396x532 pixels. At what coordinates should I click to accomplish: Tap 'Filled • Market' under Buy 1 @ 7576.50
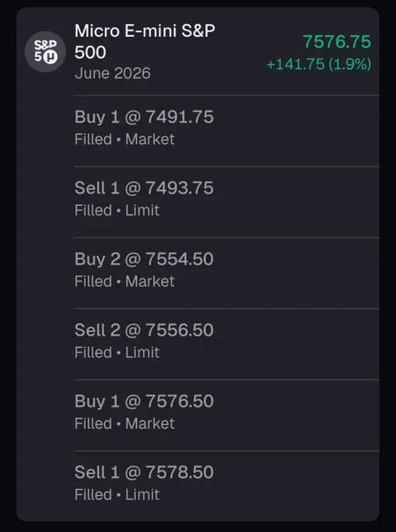tap(124, 423)
